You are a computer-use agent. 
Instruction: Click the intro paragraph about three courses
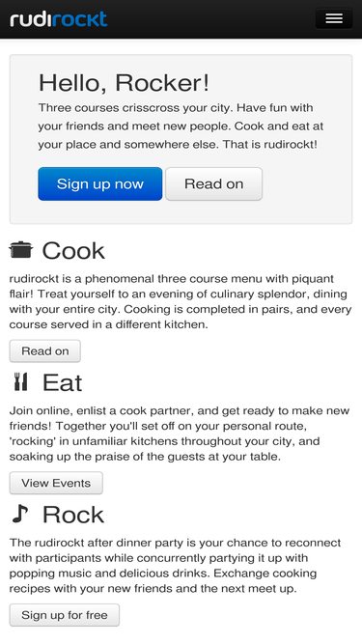tap(181, 126)
